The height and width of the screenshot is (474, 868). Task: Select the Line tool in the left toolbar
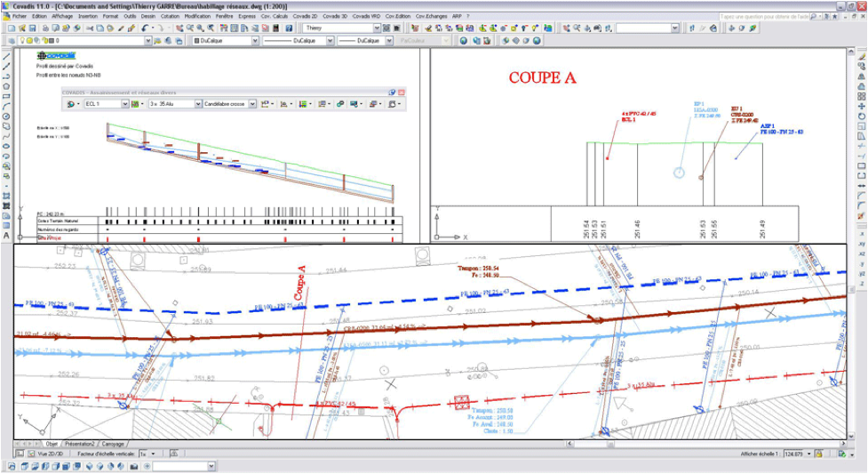coord(7,55)
